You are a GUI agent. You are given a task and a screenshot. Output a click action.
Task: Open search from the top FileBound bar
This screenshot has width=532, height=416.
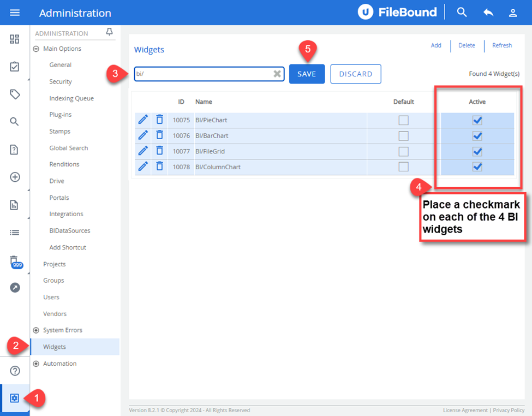[462, 11]
